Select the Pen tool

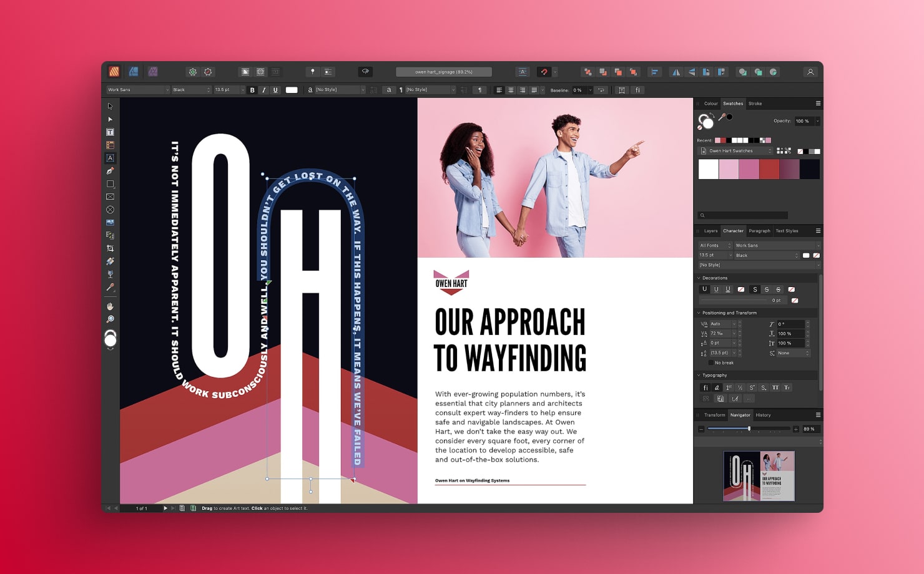[x=110, y=172]
